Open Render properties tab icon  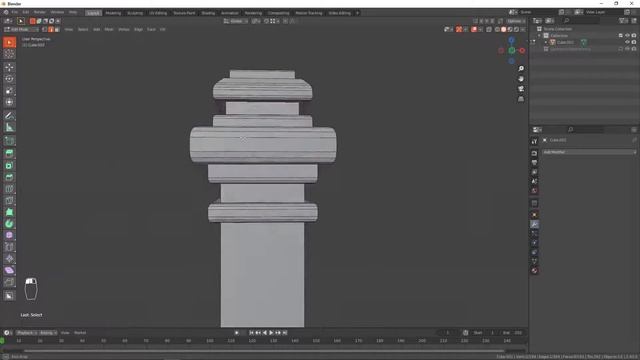point(534,153)
